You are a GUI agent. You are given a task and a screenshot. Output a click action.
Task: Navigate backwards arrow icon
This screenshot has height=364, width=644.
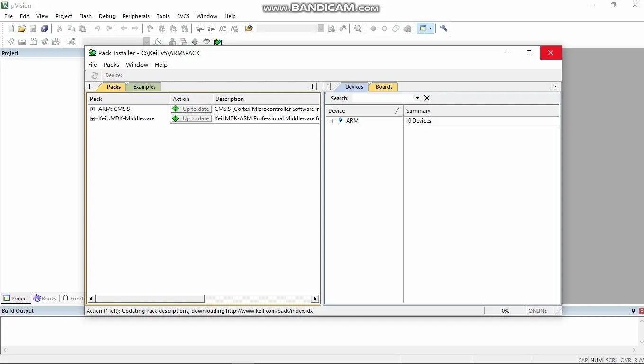[x=124, y=28]
